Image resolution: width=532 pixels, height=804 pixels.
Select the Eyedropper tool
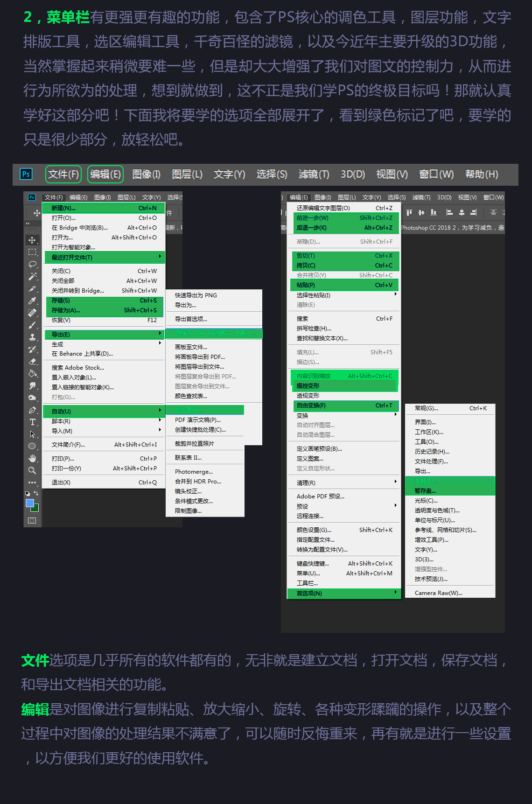click(32, 301)
